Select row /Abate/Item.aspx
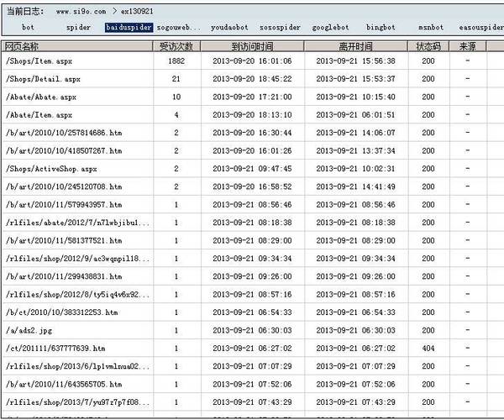The height and width of the screenshot is (420, 504). pyautogui.click(x=253, y=115)
